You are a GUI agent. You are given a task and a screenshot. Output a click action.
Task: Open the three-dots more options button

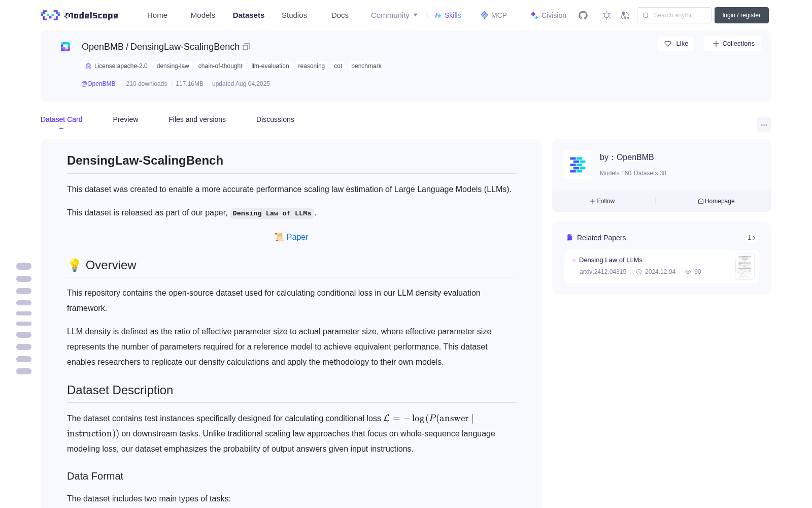point(764,124)
